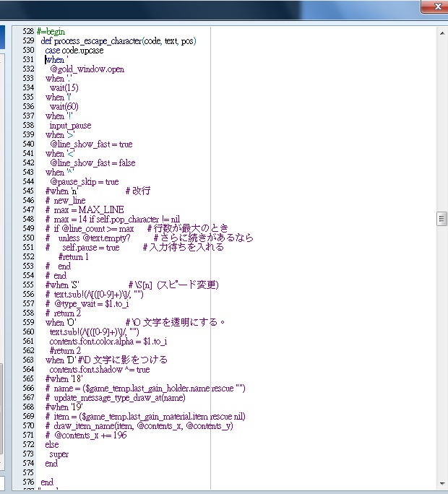Click 'else' on line 572

52,445
